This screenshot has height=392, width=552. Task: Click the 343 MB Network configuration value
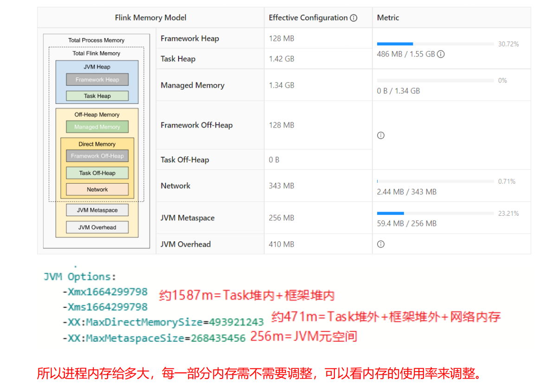click(x=282, y=186)
